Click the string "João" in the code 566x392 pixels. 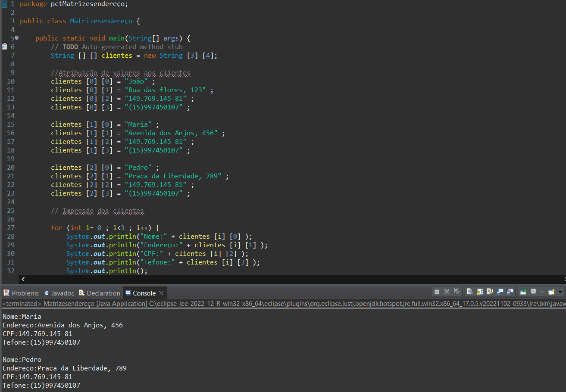tap(136, 81)
